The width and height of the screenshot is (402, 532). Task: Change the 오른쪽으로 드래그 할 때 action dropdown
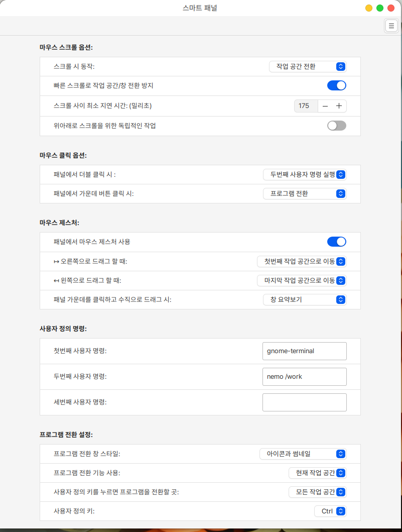(302, 261)
